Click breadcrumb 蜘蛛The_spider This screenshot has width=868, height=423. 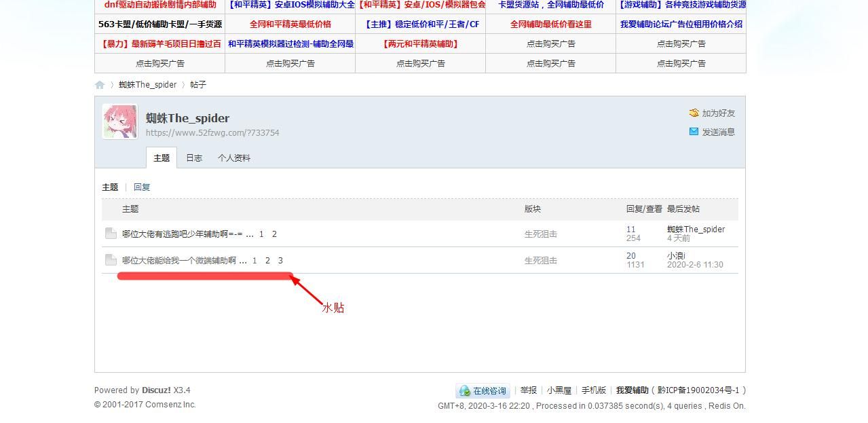147,85
